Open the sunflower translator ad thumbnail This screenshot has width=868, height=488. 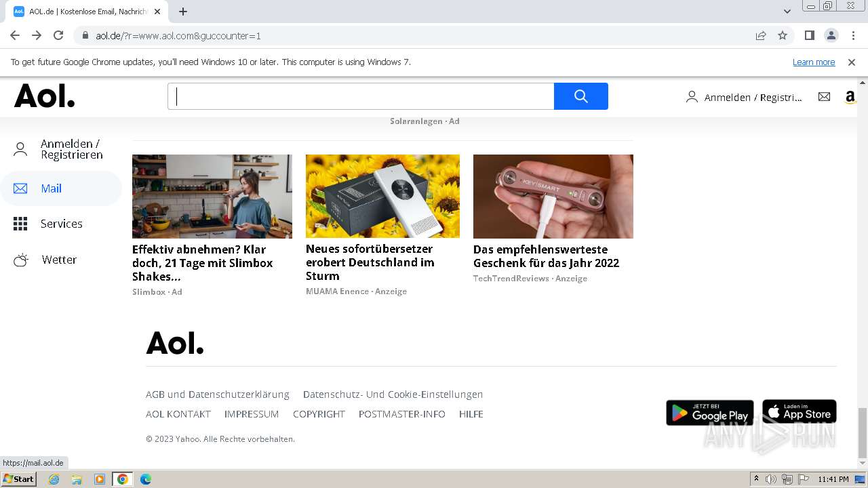tap(382, 196)
